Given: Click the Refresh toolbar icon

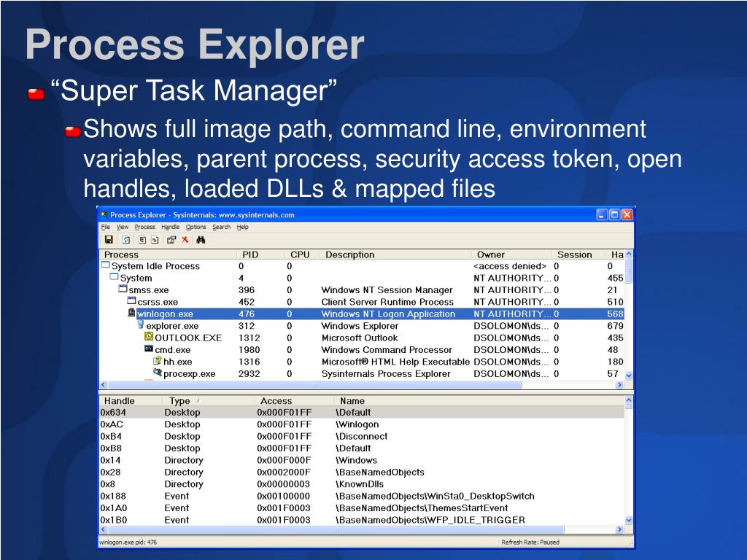Looking at the screenshot, I should (x=126, y=240).
